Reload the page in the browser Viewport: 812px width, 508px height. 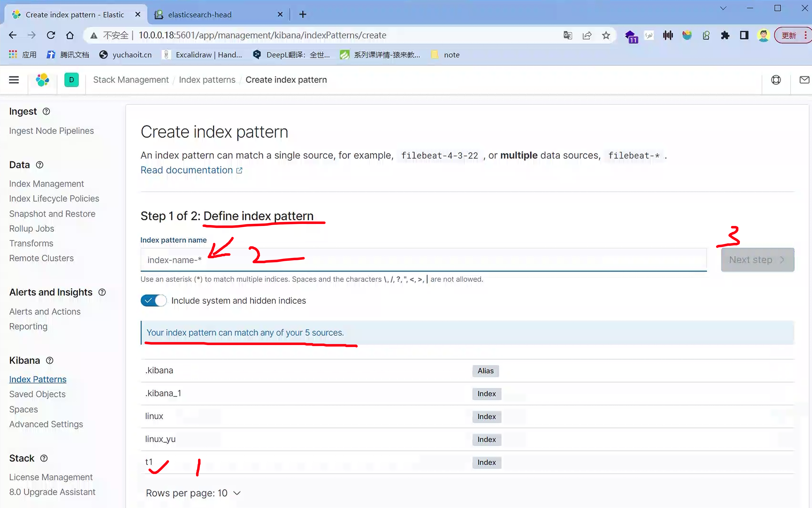(51, 35)
